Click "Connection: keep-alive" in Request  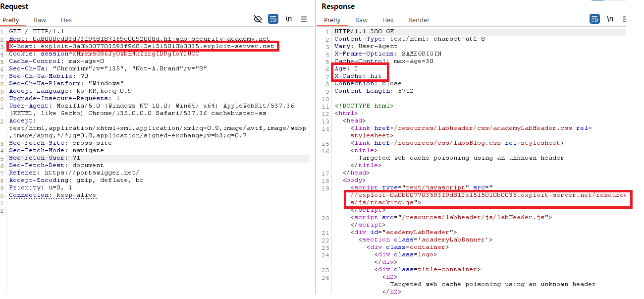(53, 195)
